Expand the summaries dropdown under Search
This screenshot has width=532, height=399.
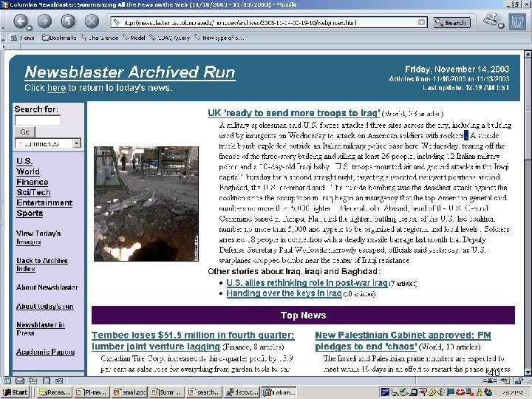(x=77, y=143)
